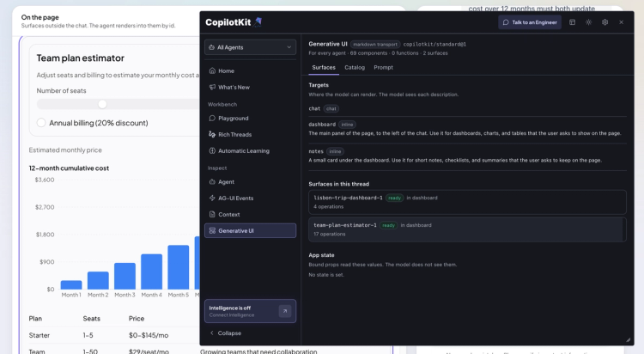The height and width of the screenshot is (354, 644).
Task: Open the lisbon-trip-dashboard-1 surface entry
Action: pyautogui.click(x=467, y=202)
